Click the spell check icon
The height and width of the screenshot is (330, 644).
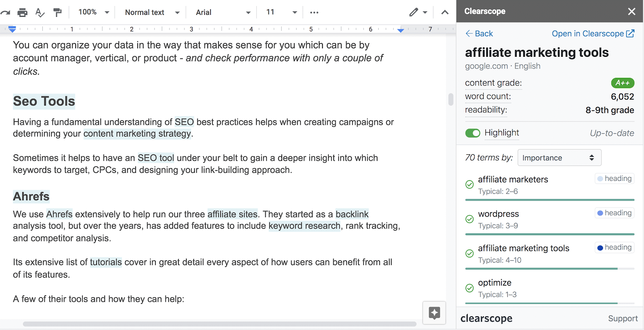(x=40, y=12)
